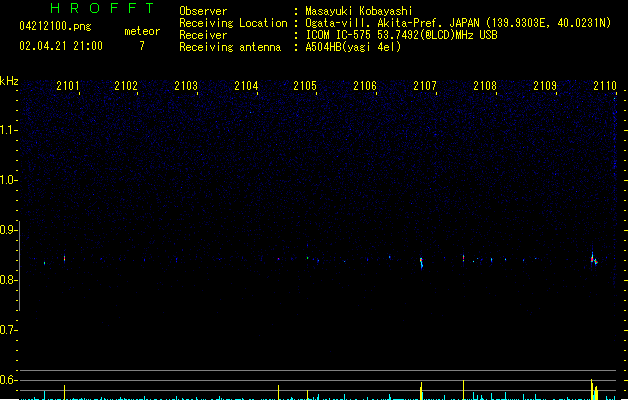Click the 'Observer' field label
The image size is (629, 400).
point(203,11)
